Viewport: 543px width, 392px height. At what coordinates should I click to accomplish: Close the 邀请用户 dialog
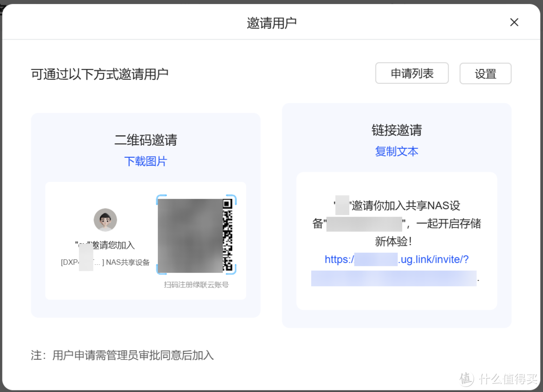(514, 22)
